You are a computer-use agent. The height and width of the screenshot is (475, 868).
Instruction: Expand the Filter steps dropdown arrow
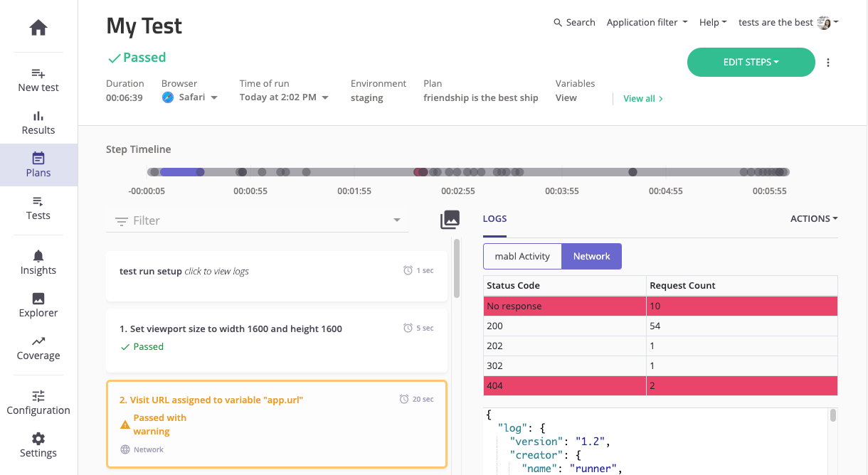coord(397,220)
